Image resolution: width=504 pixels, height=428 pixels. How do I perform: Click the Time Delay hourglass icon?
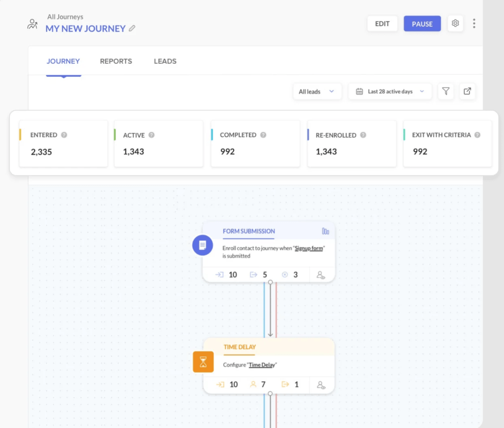pyautogui.click(x=203, y=362)
